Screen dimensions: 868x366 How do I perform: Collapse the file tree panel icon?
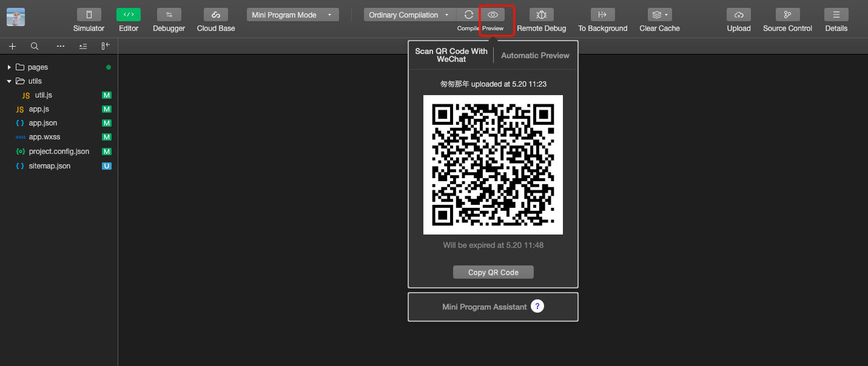(x=106, y=46)
